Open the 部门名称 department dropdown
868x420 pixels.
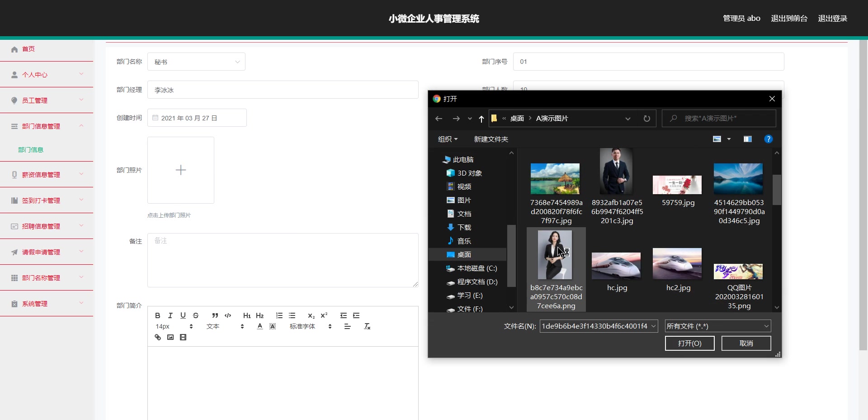196,62
